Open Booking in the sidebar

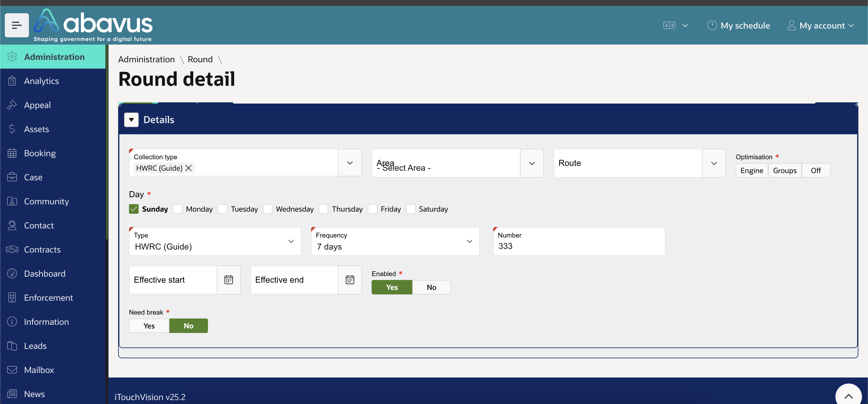click(x=53, y=153)
